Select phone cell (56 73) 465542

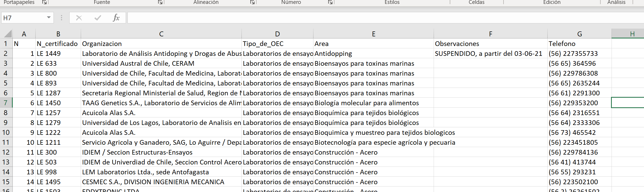click(x=579, y=133)
